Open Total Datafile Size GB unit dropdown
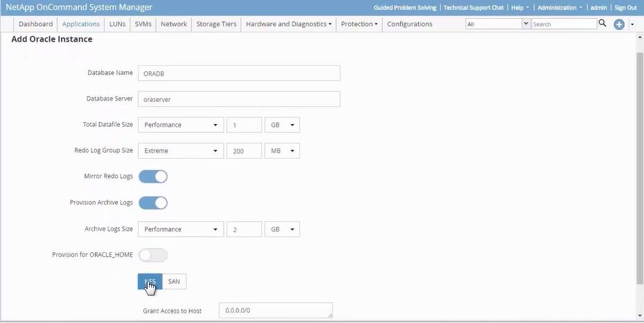 pyautogui.click(x=282, y=125)
